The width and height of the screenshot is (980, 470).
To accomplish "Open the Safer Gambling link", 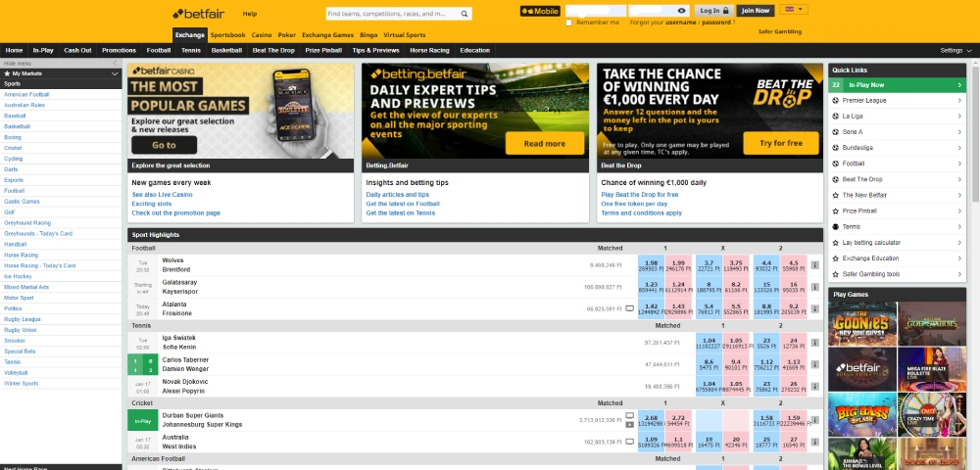I will click(779, 32).
